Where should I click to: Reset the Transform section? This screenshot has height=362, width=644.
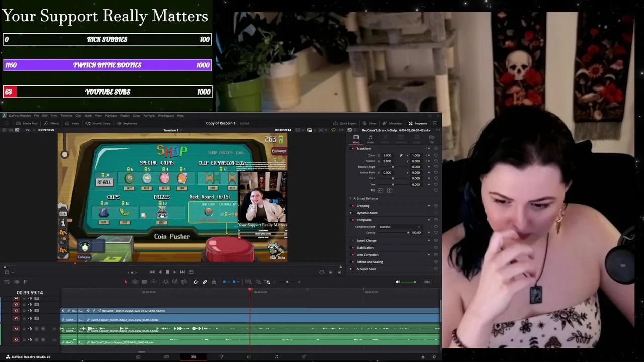pyautogui.click(x=436, y=149)
